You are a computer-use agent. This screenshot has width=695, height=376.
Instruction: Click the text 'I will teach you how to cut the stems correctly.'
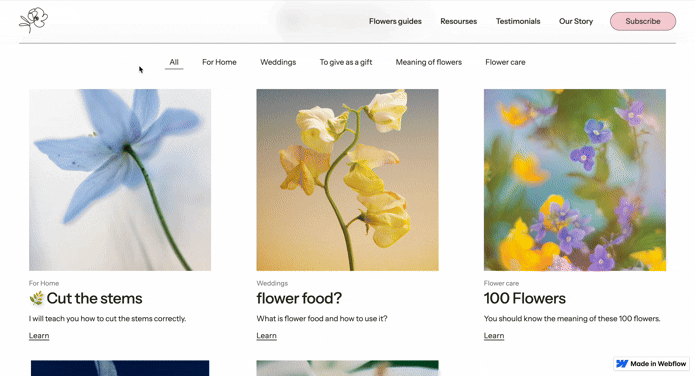[108, 318]
